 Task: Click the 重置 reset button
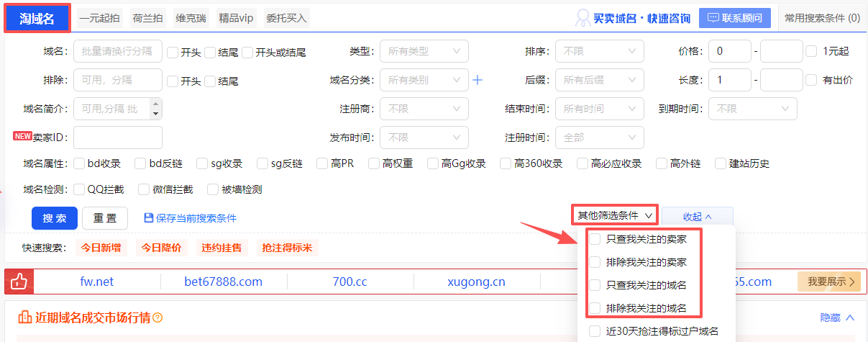pos(105,217)
